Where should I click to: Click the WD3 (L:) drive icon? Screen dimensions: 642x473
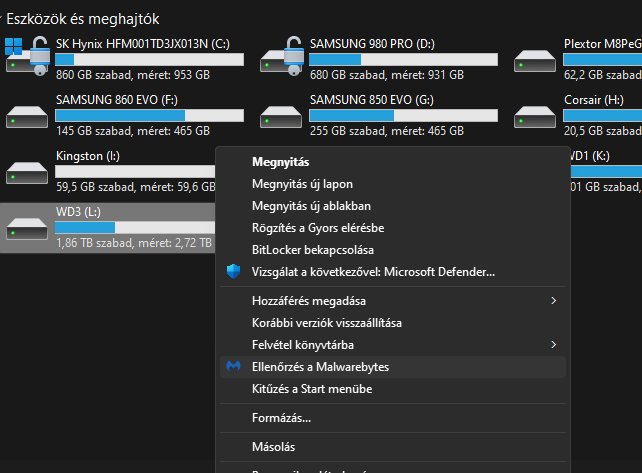pyautogui.click(x=27, y=229)
